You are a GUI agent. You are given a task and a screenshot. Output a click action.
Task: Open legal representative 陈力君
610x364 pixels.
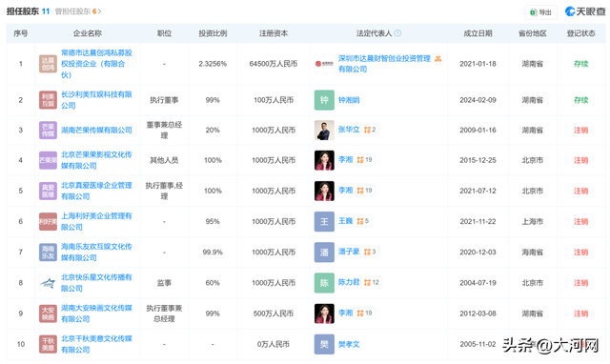[349, 282]
